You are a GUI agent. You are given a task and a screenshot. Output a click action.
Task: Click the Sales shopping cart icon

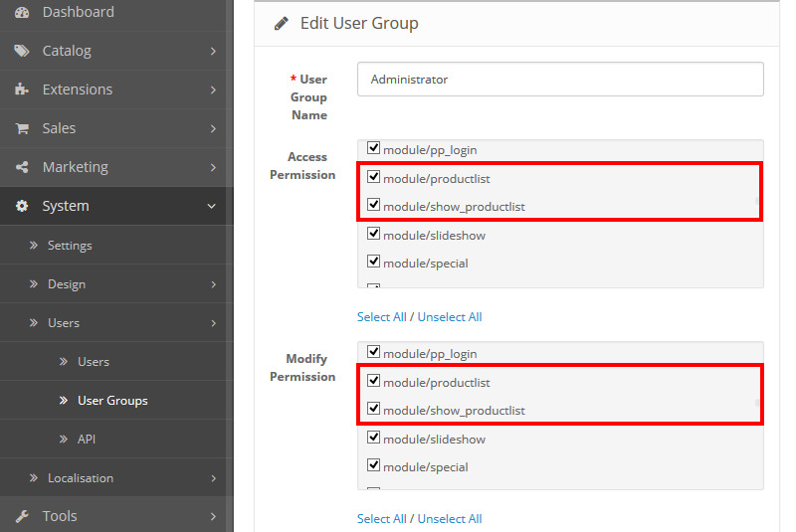(x=22, y=128)
